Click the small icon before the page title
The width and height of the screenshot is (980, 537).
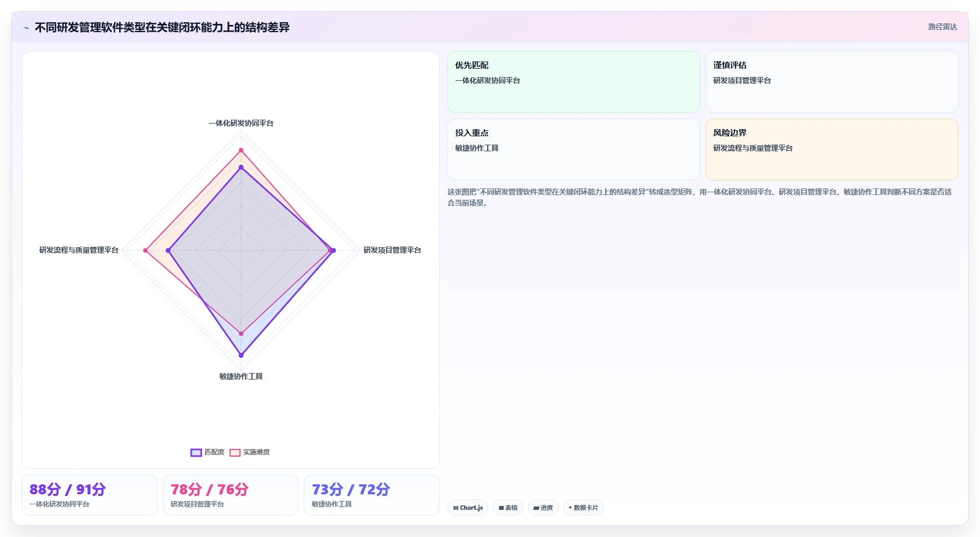tap(26, 28)
